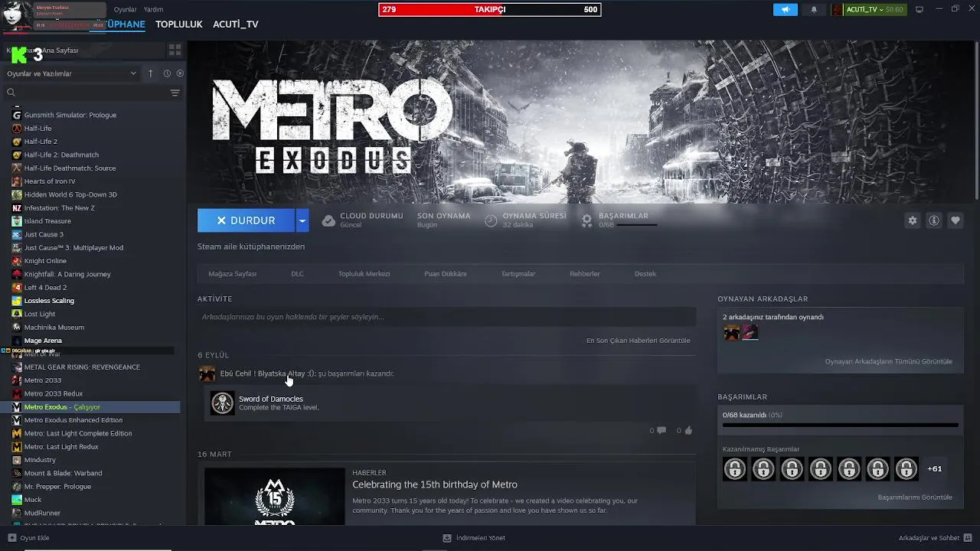Click the thumbs up icon on activity

[x=688, y=431]
